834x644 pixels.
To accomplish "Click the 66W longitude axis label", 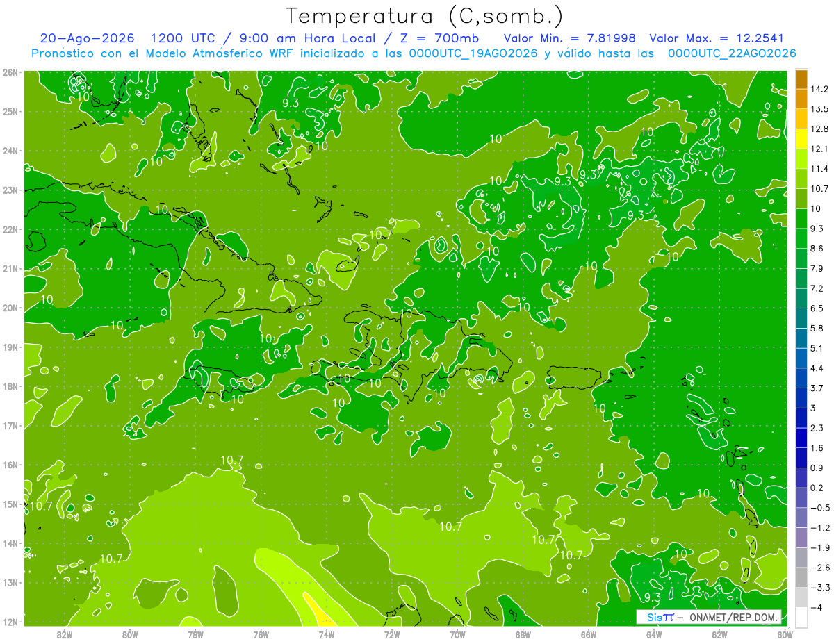I will [589, 635].
